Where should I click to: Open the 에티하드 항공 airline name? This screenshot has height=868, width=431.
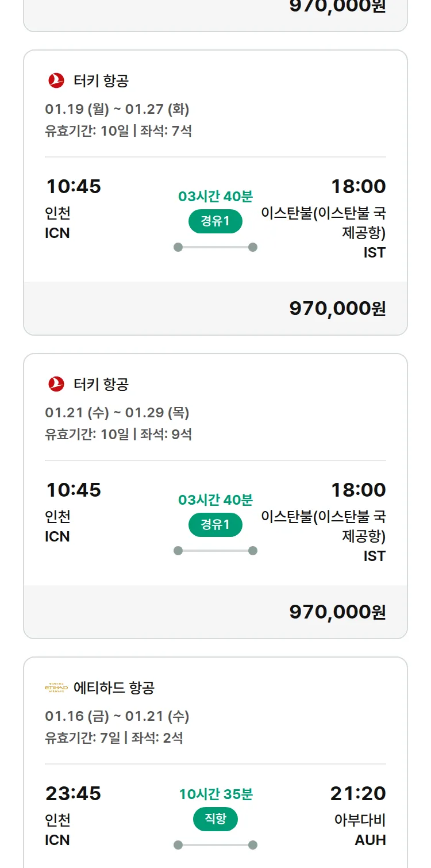click(x=114, y=688)
